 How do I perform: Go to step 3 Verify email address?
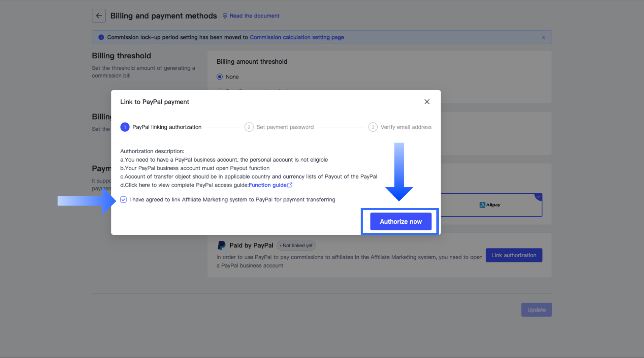406,127
